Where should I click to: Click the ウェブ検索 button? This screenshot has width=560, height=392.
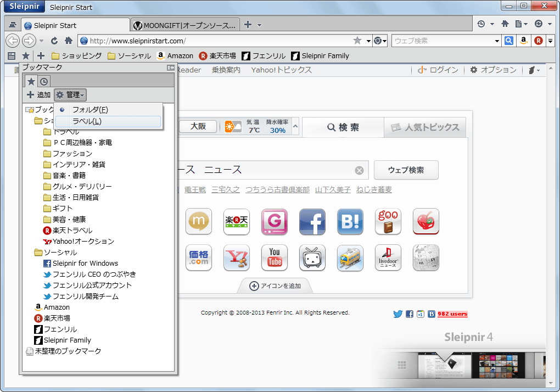(406, 170)
